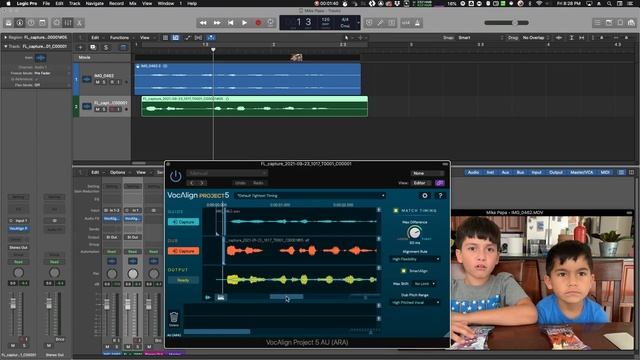Open VocAlign settings gear
The width and height of the screenshot is (640, 360).
click(x=425, y=196)
